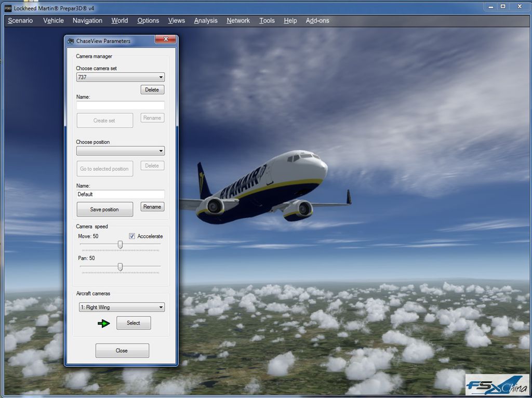The height and width of the screenshot is (398, 532).
Task: Open the Analysis menu
Action: tap(206, 21)
